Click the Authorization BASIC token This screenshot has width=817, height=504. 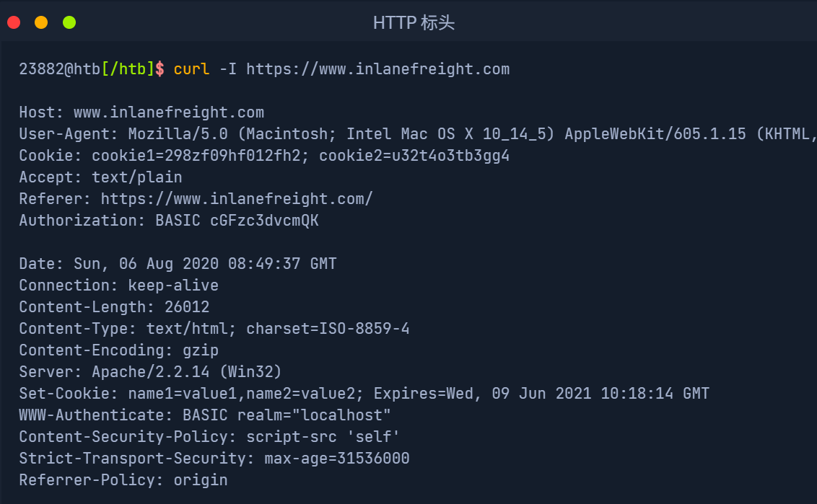pyautogui.click(x=264, y=221)
